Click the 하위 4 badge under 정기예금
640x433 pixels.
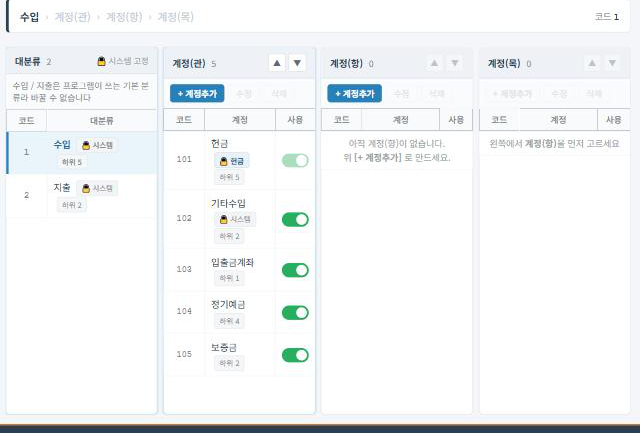(229, 321)
